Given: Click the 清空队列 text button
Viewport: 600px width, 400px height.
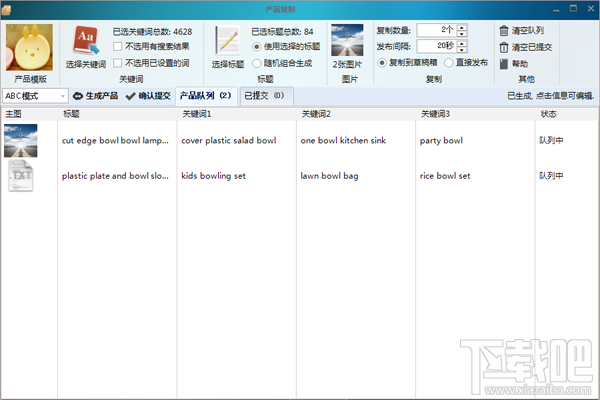Looking at the screenshot, I should (x=528, y=31).
